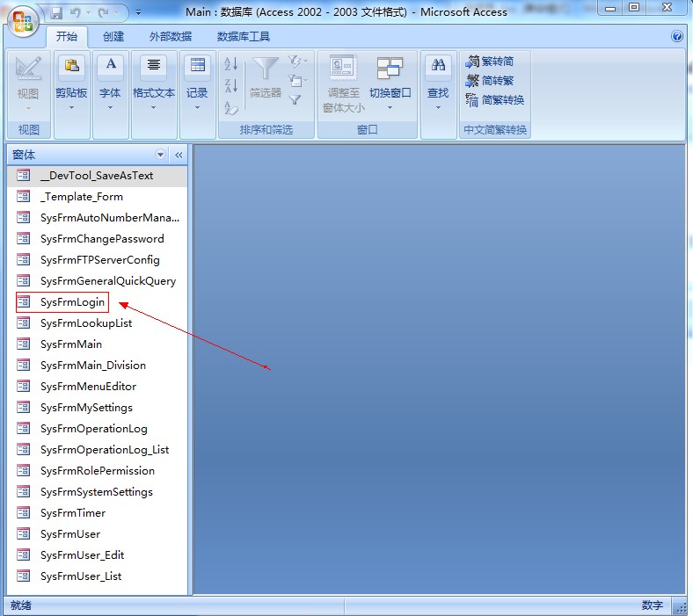Expand the 格式文本 dropdown arrow
The width and height of the screenshot is (693, 616).
click(x=153, y=107)
